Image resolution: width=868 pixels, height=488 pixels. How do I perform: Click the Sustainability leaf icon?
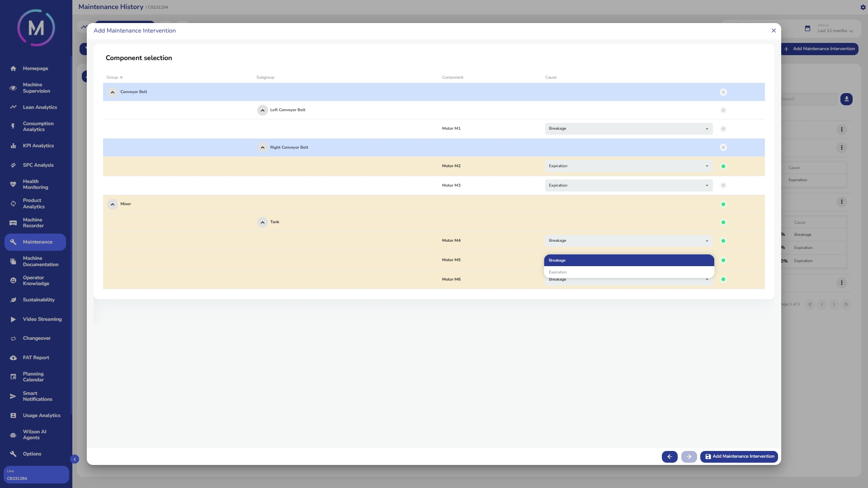pos(13,300)
